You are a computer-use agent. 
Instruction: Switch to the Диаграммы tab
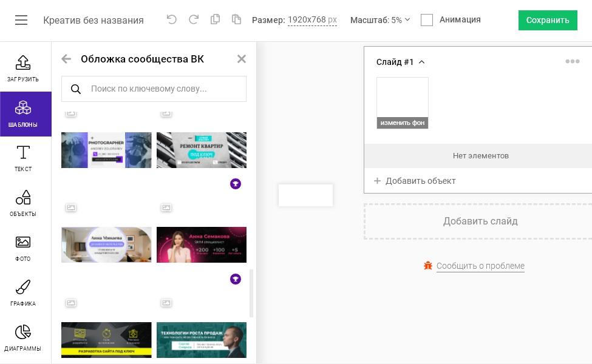coord(23,338)
